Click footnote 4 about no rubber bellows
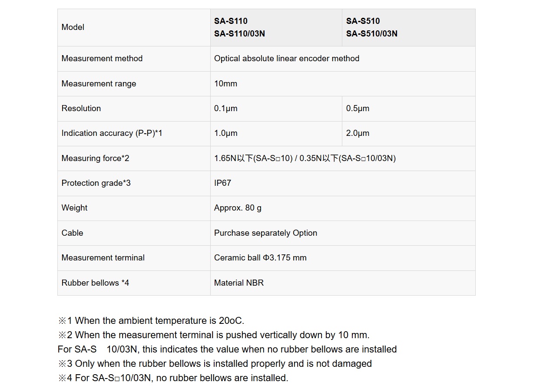 coord(173,378)
